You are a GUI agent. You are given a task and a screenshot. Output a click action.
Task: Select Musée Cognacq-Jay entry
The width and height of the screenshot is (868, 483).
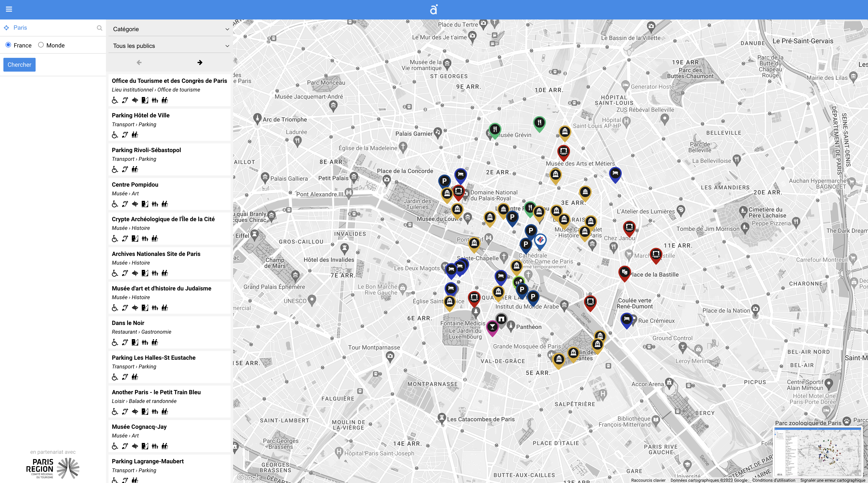(170, 436)
